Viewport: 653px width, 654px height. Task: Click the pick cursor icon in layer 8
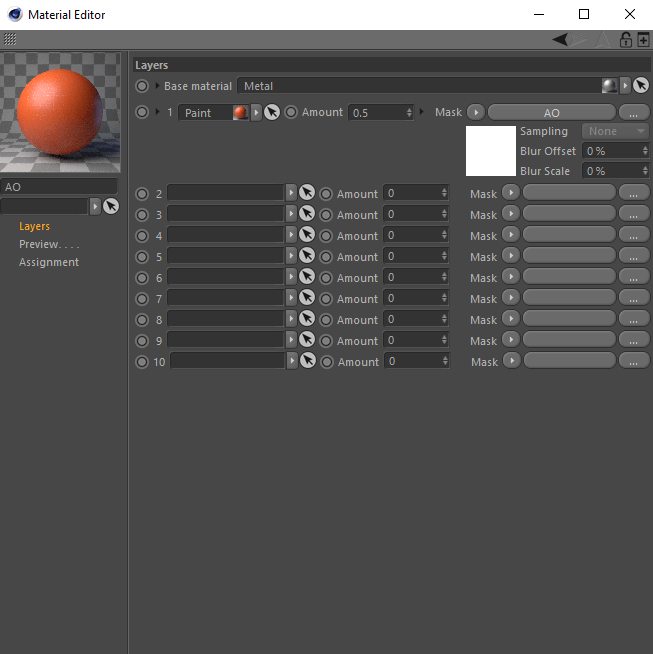[x=307, y=319]
